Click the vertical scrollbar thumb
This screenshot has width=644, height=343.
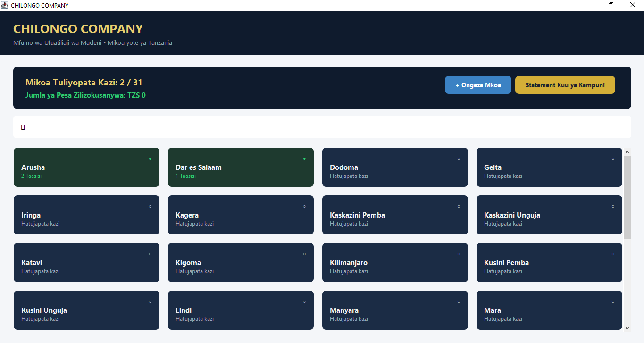[627, 197]
